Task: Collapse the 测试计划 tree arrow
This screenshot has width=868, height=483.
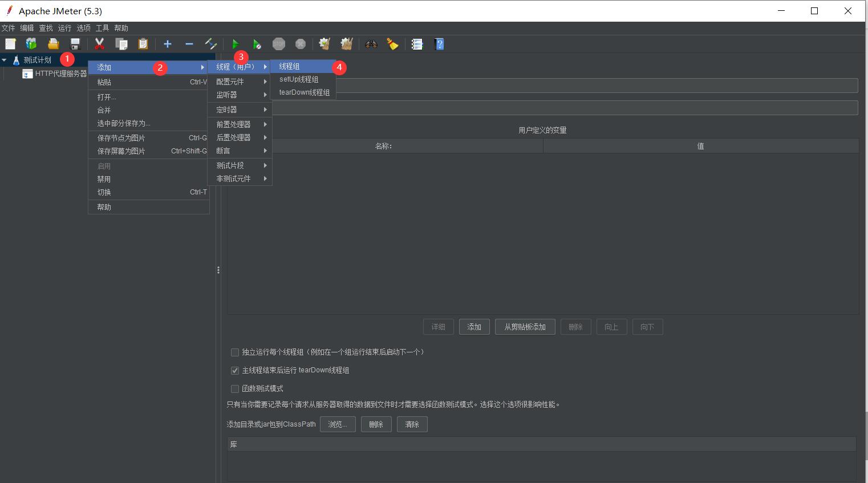Action: point(5,60)
